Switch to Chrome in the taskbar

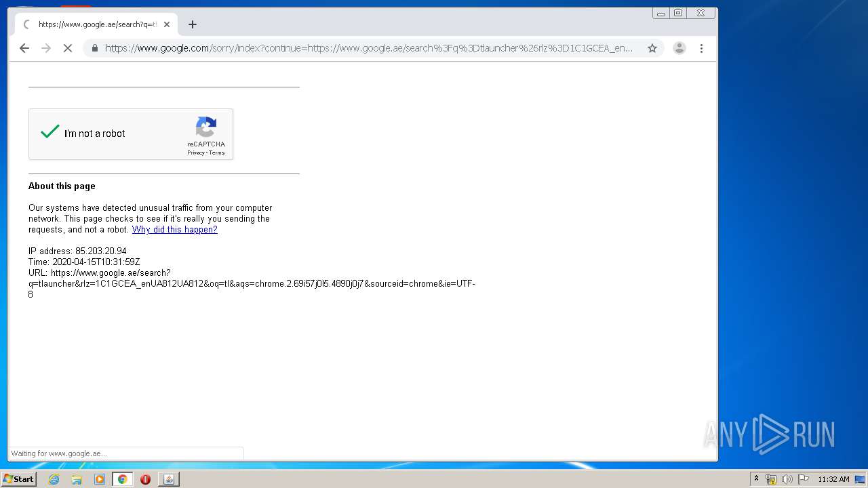point(123,479)
